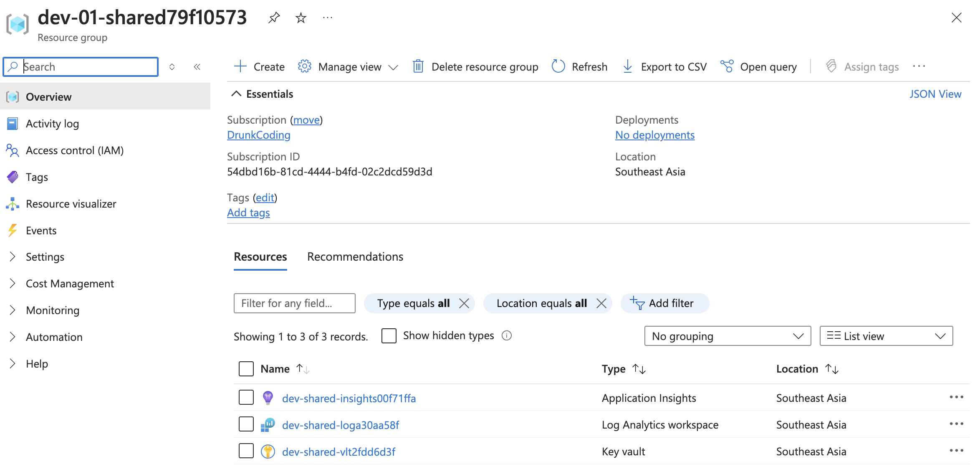Click the Add filter button
The height and width of the screenshot is (472, 980).
(665, 302)
